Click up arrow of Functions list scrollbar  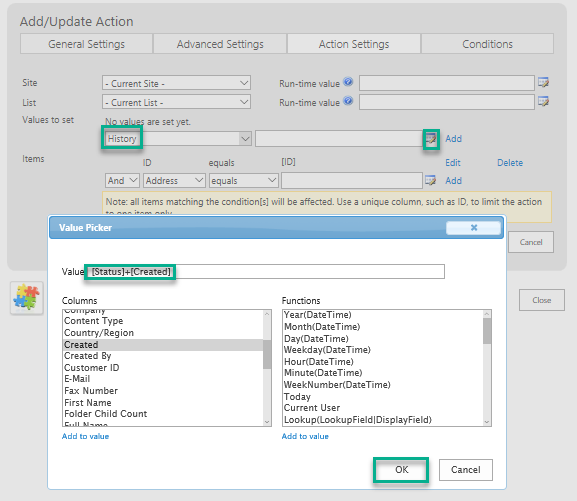coord(487,314)
